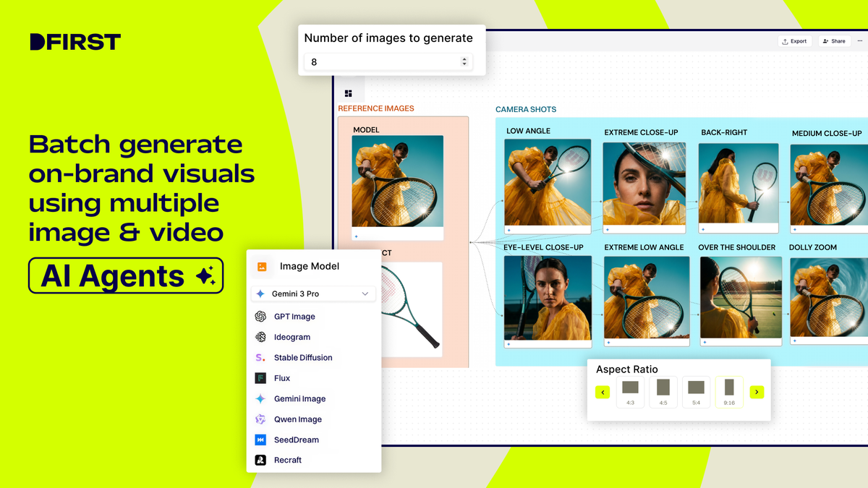
Task: Click the grid layout icon above Reference Images
Action: 349,93
